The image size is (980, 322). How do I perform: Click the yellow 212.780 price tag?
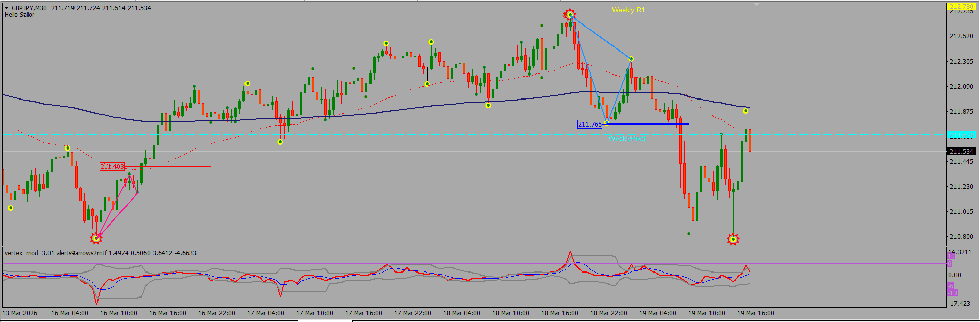point(961,7)
